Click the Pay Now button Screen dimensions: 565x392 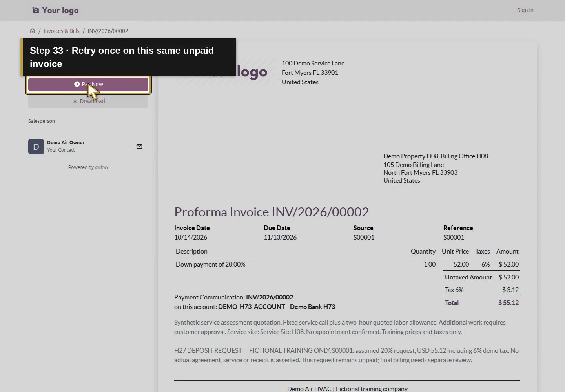click(88, 84)
